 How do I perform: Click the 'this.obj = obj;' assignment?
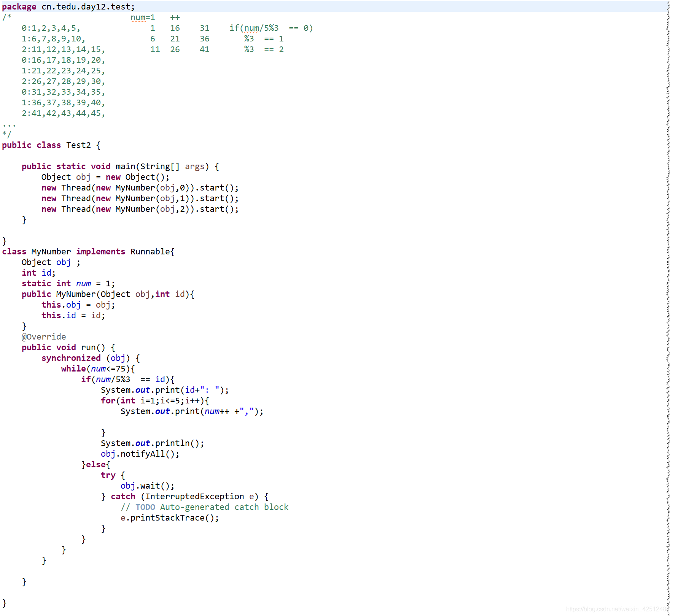coord(78,305)
